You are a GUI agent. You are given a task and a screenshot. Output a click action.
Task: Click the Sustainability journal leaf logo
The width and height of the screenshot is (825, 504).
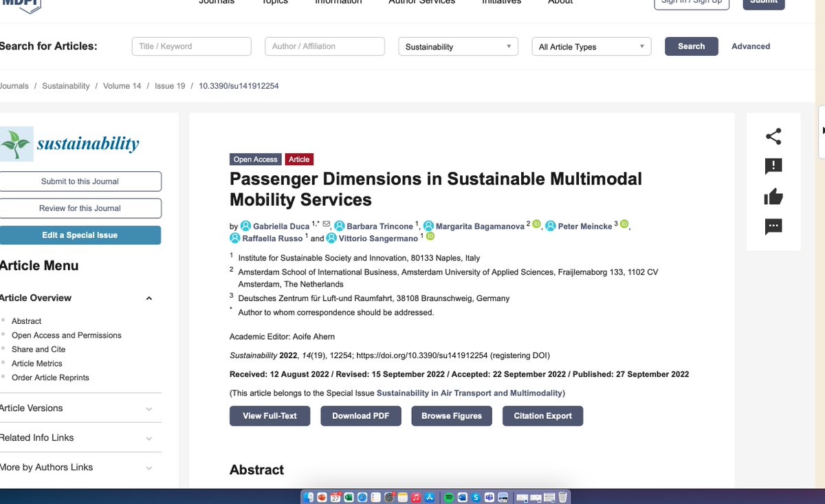tap(16, 144)
